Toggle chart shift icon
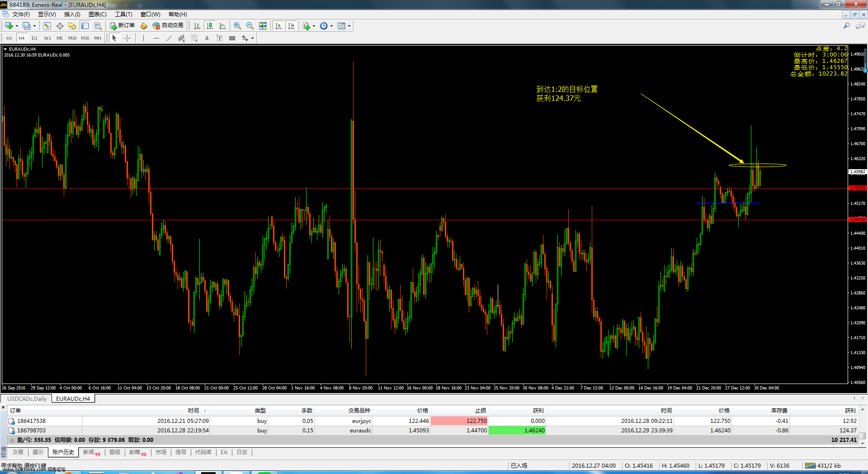 [x=291, y=26]
